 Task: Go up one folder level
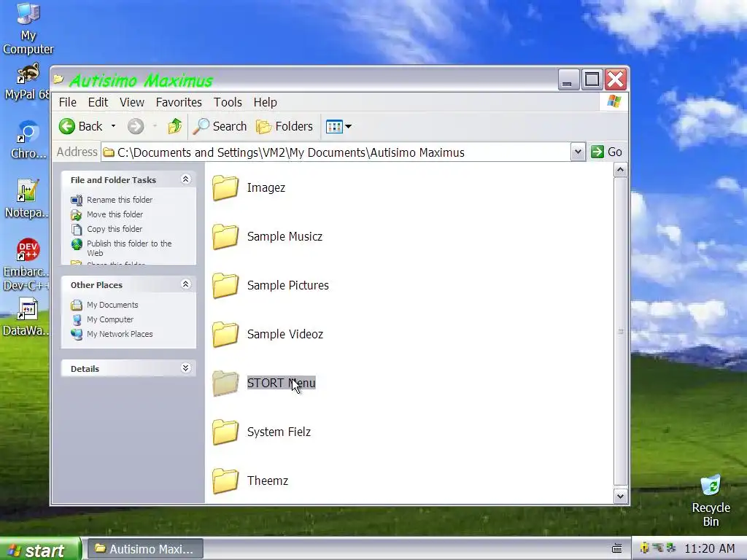pyautogui.click(x=175, y=126)
